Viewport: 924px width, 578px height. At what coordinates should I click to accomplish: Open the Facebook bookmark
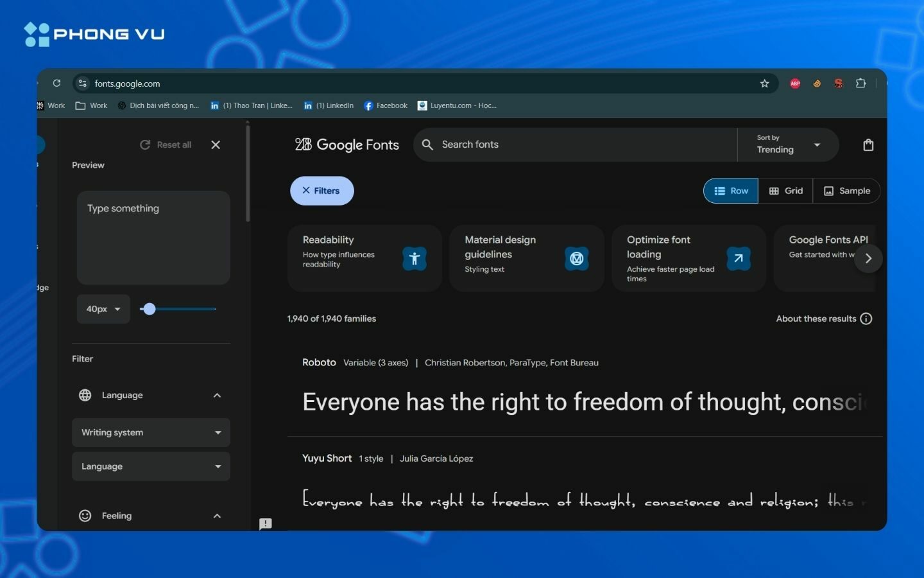click(x=386, y=105)
